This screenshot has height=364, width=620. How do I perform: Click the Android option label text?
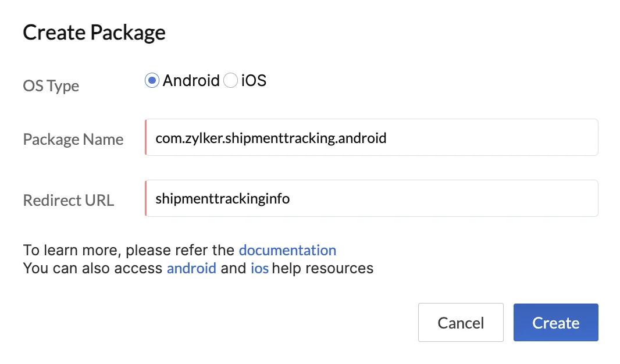(x=191, y=81)
